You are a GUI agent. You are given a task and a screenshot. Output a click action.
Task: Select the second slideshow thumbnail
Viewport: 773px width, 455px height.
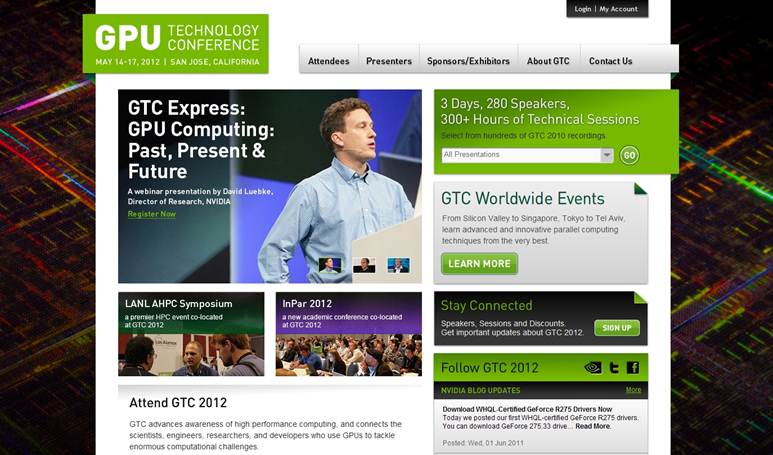tap(364, 265)
